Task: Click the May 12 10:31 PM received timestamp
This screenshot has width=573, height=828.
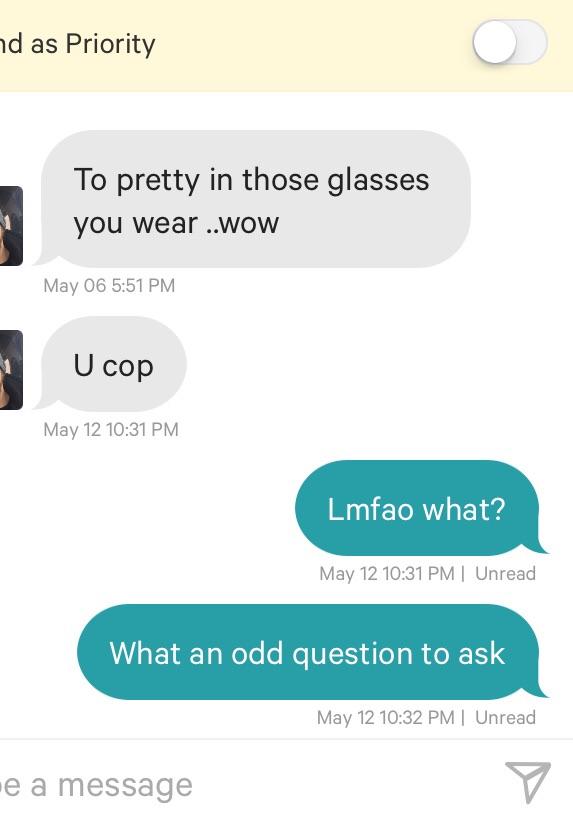Action: pyautogui.click(x=111, y=429)
